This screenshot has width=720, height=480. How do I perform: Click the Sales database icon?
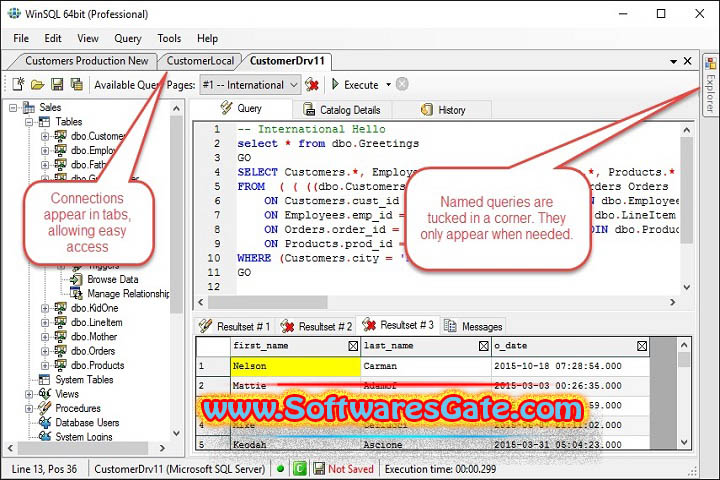point(28,107)
